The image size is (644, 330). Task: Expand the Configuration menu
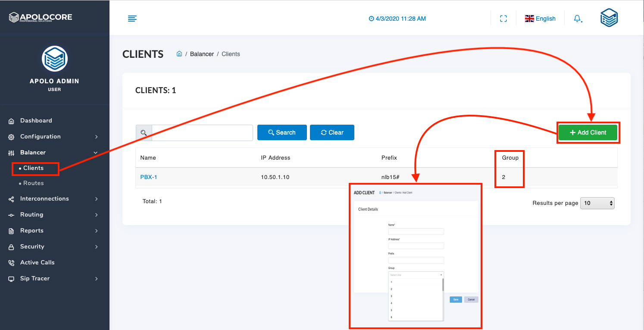pyautogui.click(x=40, y=136)
